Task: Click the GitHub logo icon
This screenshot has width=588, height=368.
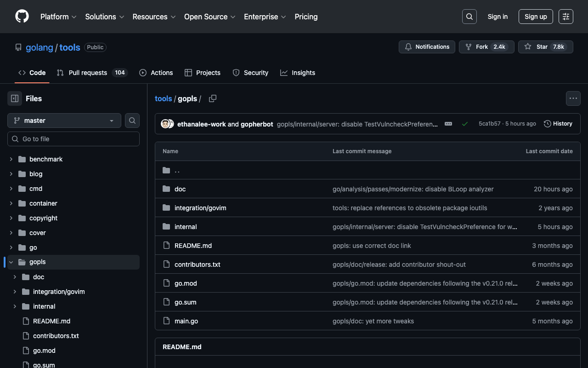Action: click(22, 17)
